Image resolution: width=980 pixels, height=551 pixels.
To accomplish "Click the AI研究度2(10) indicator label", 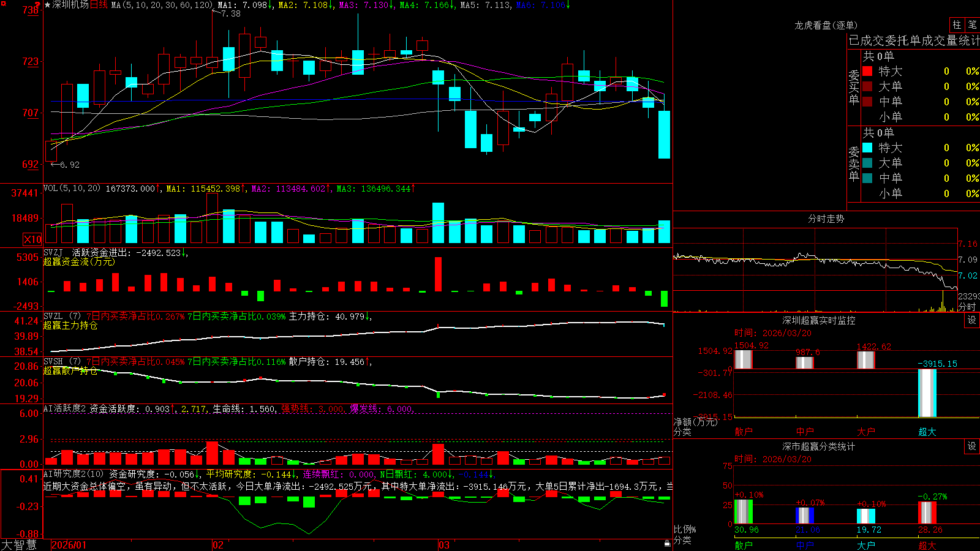I will tap(74, 474).
